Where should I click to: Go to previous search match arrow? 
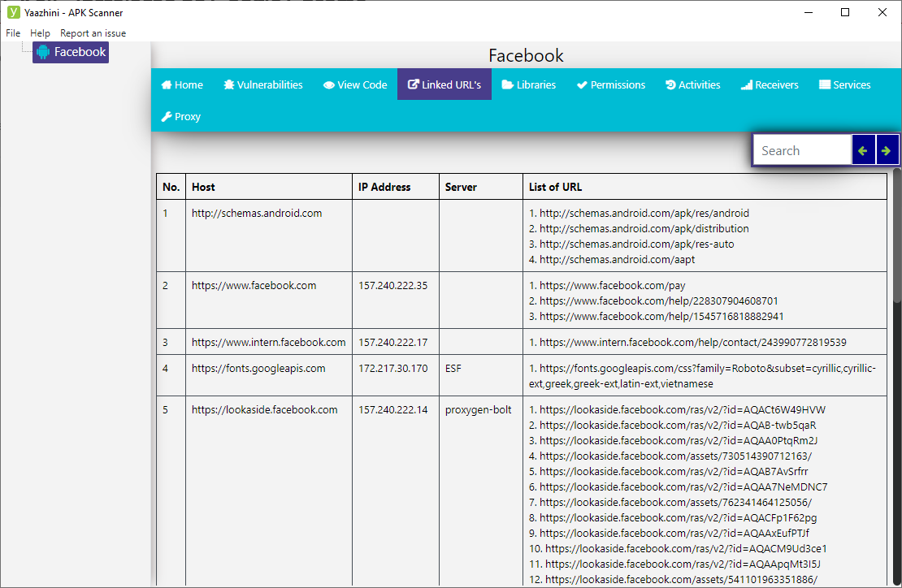(x=863, y=150)
